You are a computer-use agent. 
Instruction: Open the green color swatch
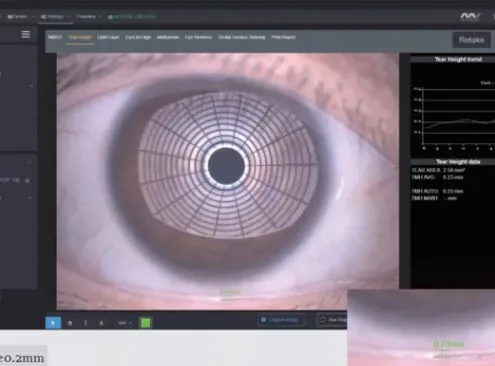click(x=145, y=322)
